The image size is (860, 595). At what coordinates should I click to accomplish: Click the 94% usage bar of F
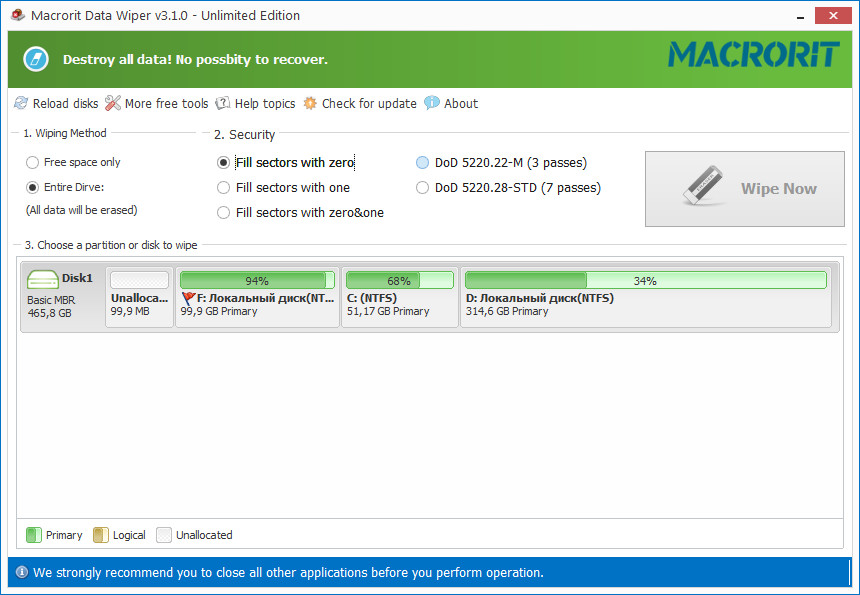257,280
